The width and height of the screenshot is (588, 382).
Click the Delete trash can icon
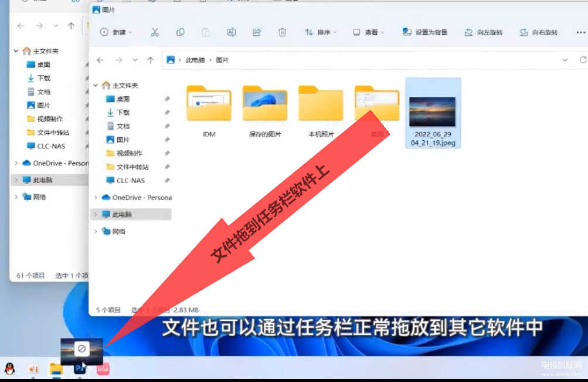282,32
